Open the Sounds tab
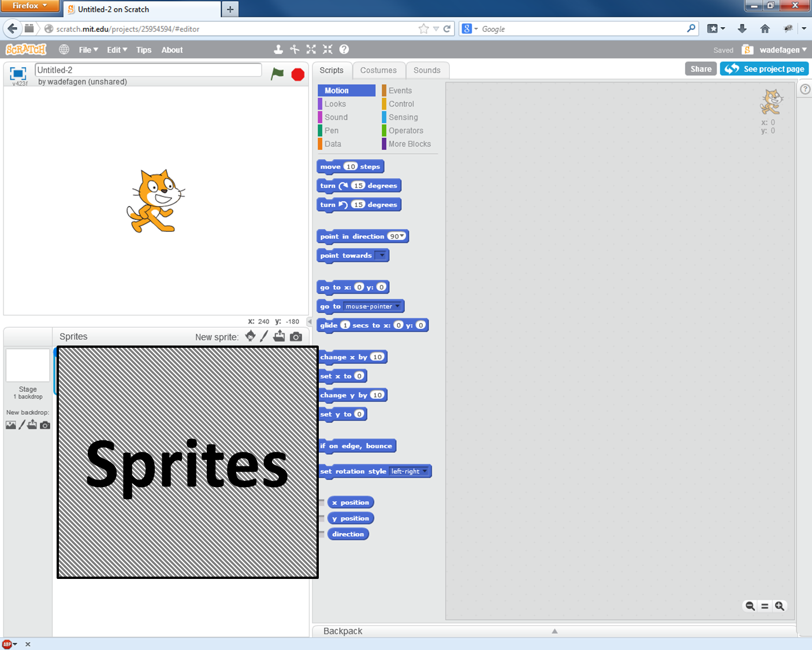The height and width of the screenshot is (650, 812). (427, 70)
